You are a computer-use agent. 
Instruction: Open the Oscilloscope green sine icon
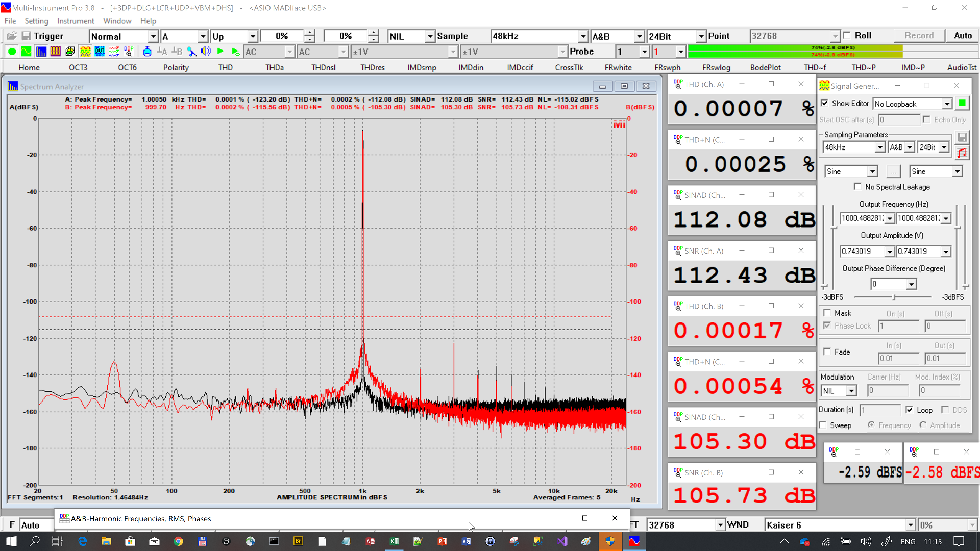26,52
